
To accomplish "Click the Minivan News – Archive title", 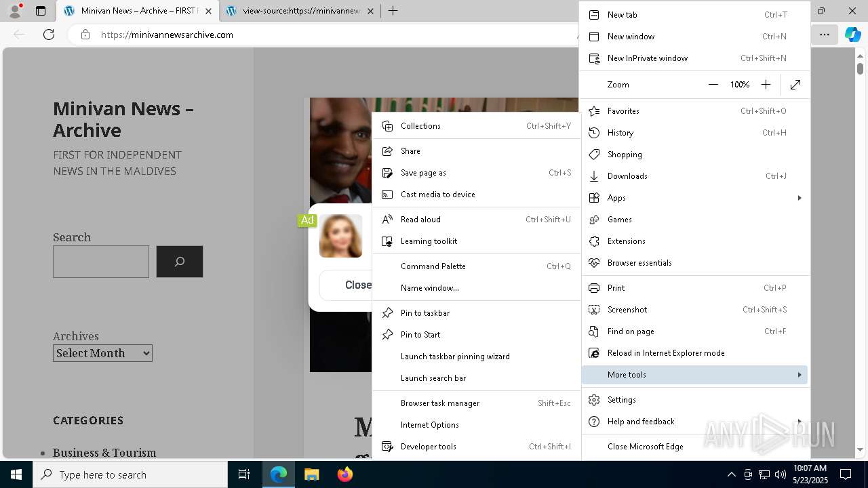I will pyautogui.click(x=123, y=119).
